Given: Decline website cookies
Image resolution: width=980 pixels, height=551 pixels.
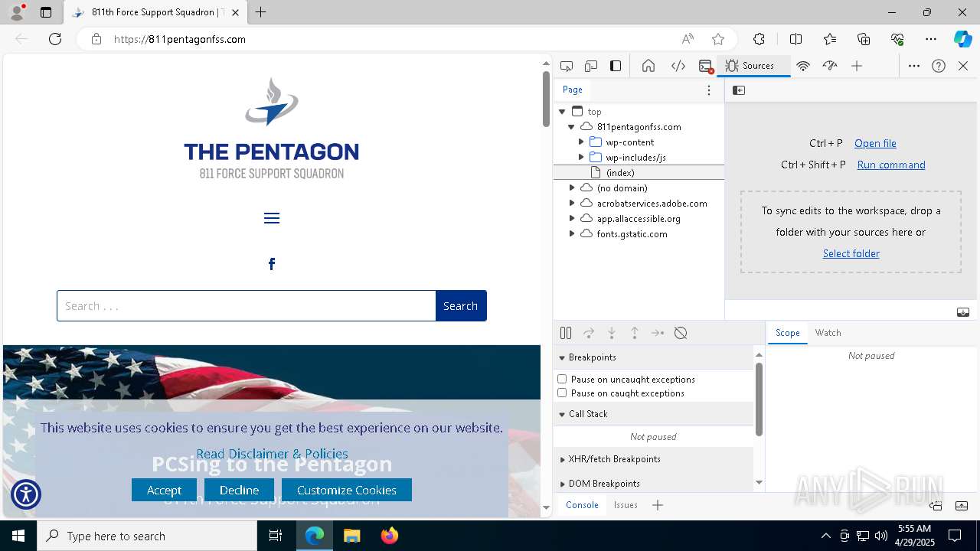Looking at the screenshot, I should click(x=239, y=490).
